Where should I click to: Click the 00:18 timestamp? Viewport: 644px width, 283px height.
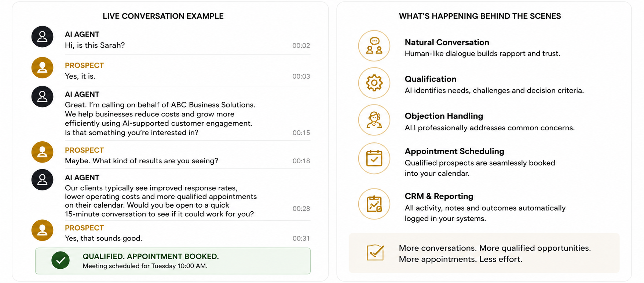(301, 161)
